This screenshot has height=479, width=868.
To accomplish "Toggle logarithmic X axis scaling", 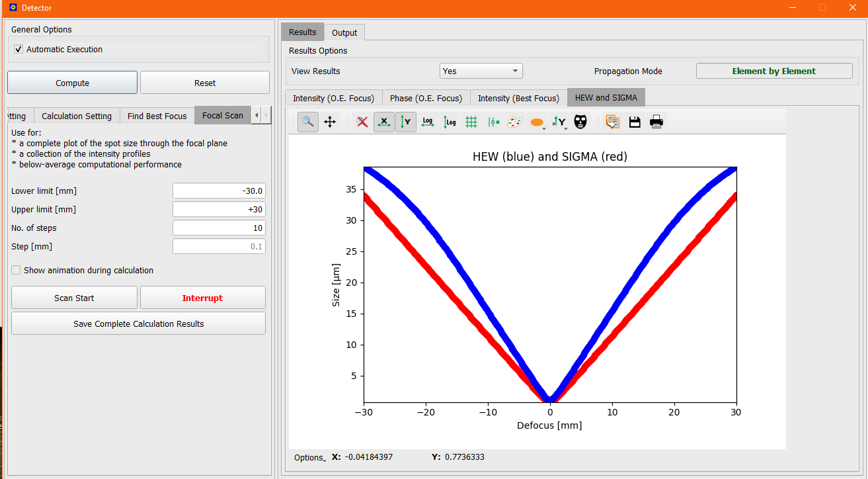I will coord(428,122).
